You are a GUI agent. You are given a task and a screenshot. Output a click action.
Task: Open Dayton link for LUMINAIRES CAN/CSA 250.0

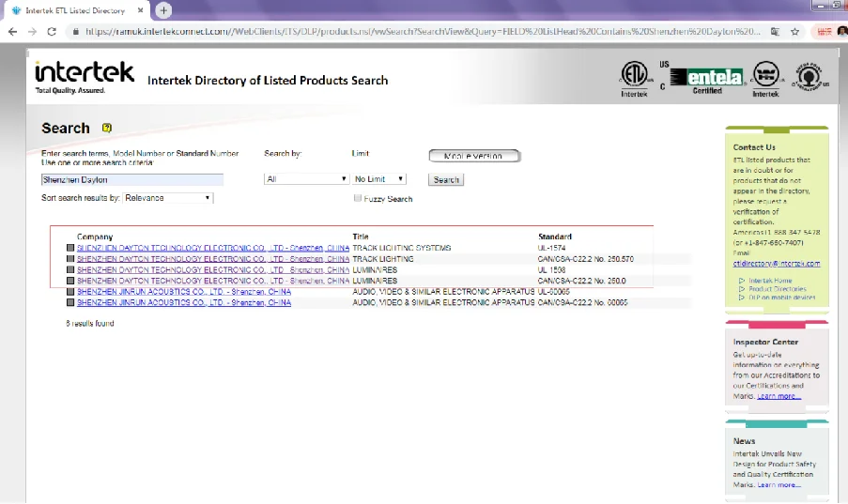tap(213, 281)
